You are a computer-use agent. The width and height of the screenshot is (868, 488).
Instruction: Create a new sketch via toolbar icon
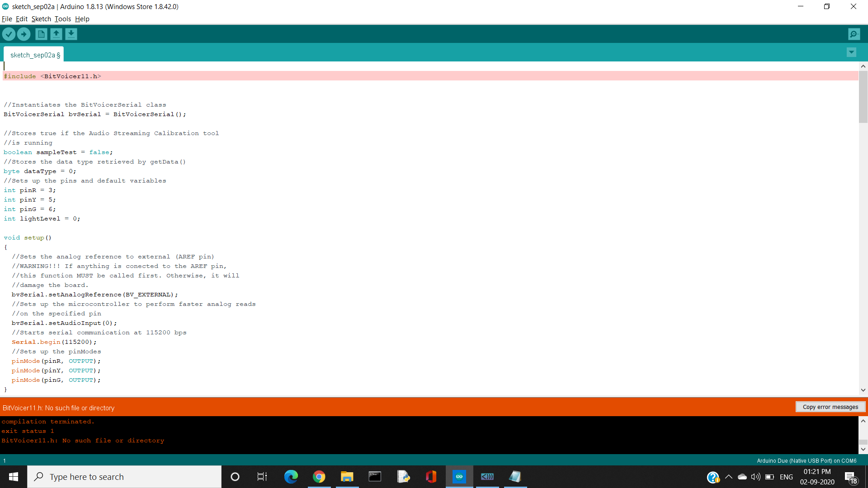[x=41, y=34]
